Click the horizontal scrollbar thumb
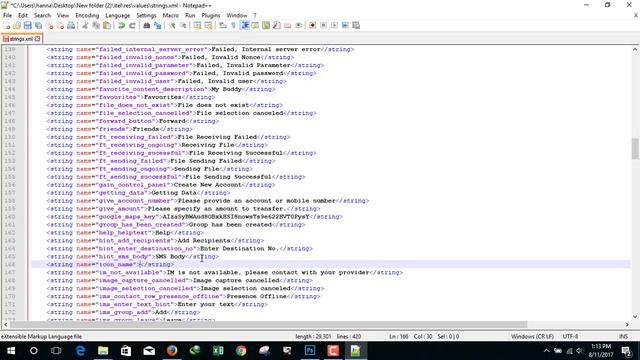The image size is (640, 360). tap(269, 324)
